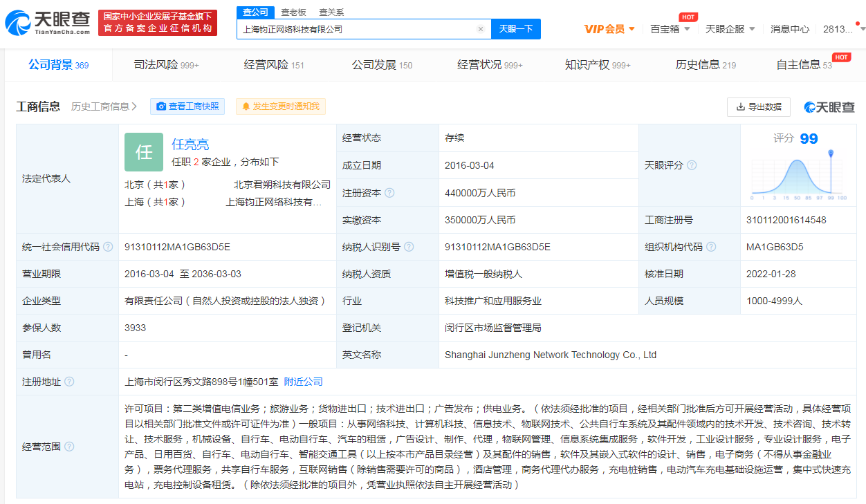The height and width of the screenshot is (504, 866).
Task: Click the registered capital 440000万人民币
Action: pos(480,193)
